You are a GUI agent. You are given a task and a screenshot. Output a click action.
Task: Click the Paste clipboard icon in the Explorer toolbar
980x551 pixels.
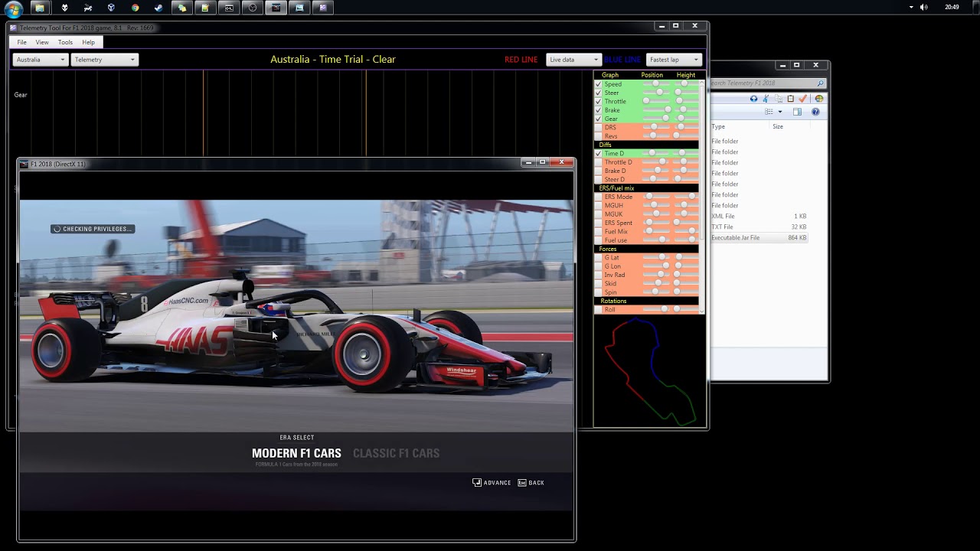coord(790,99)
